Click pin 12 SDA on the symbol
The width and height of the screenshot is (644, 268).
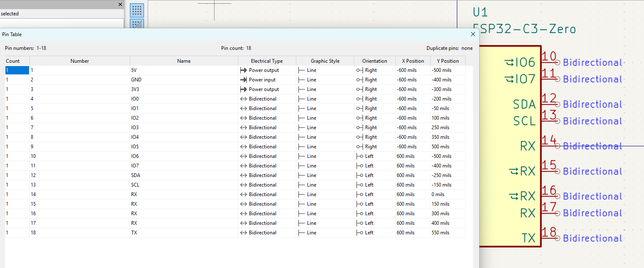coord(551,104)
